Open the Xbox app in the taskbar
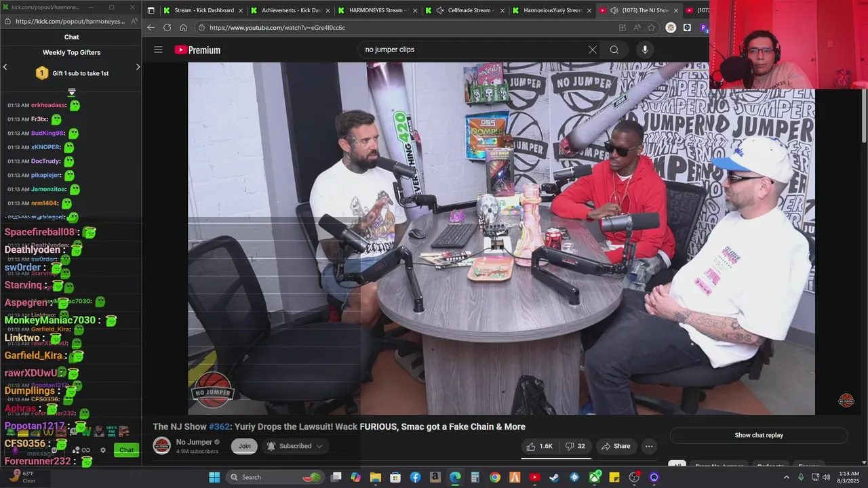The height and width of the screenshot is (488, 868). pyautogui.click(x=594, y=477)
